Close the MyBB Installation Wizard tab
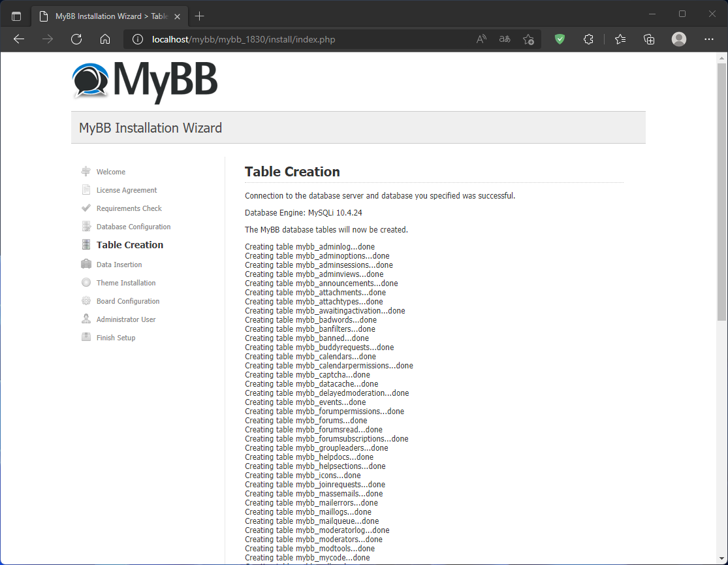Image resolution: width=728 pixels, height=565 pixels. coord(177,16)
